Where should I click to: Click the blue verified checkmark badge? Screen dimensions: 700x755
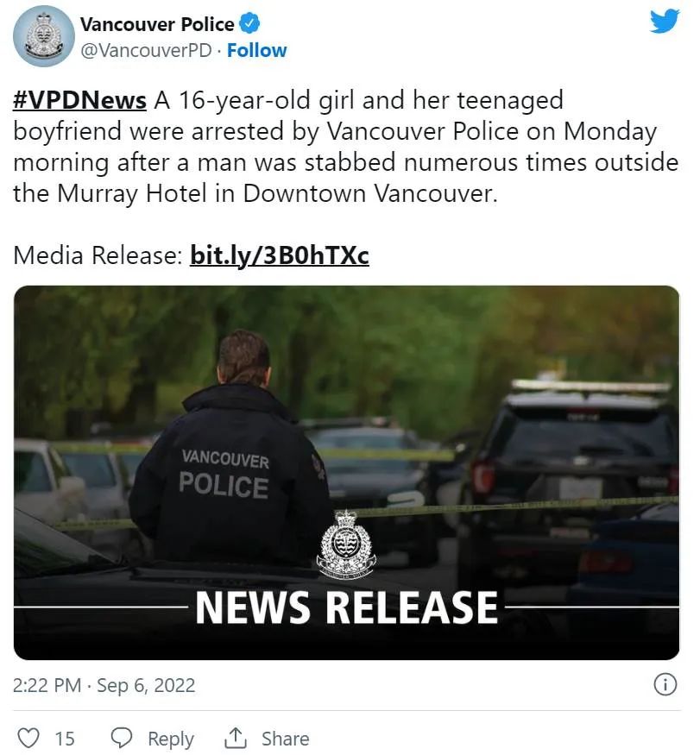tap(250, 23)
